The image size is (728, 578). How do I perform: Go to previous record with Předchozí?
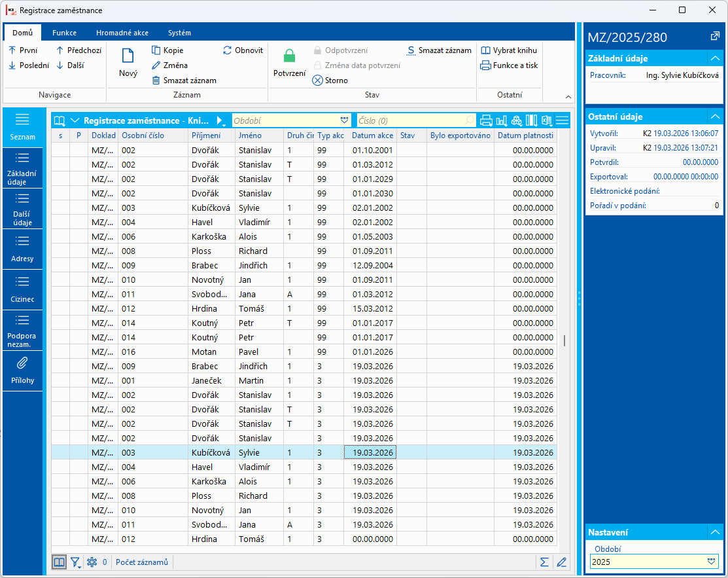78,50
